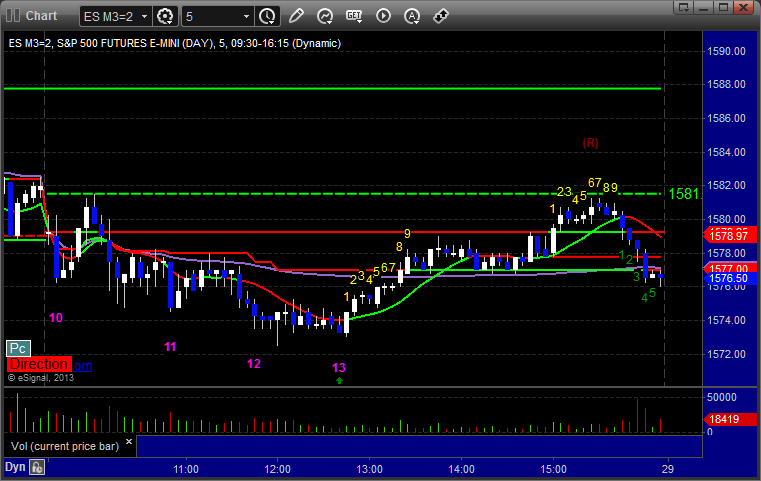Click the 1577.00 red price marker

(x=729, y=268)
